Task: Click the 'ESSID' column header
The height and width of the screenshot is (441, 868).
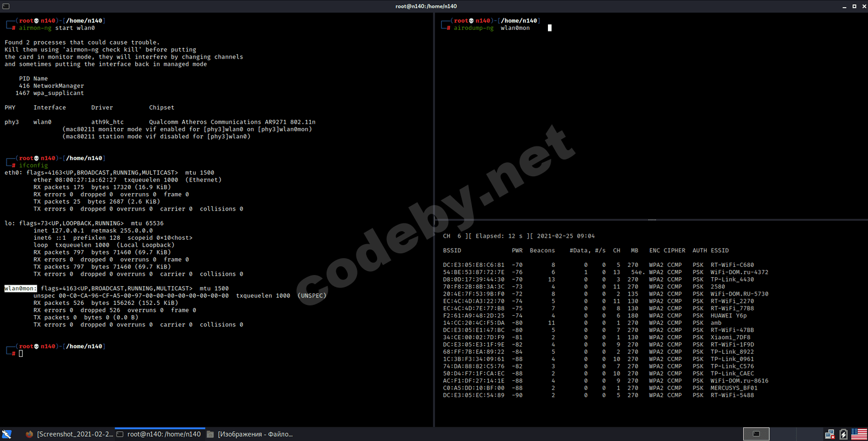Action: [x=720, y=251]
